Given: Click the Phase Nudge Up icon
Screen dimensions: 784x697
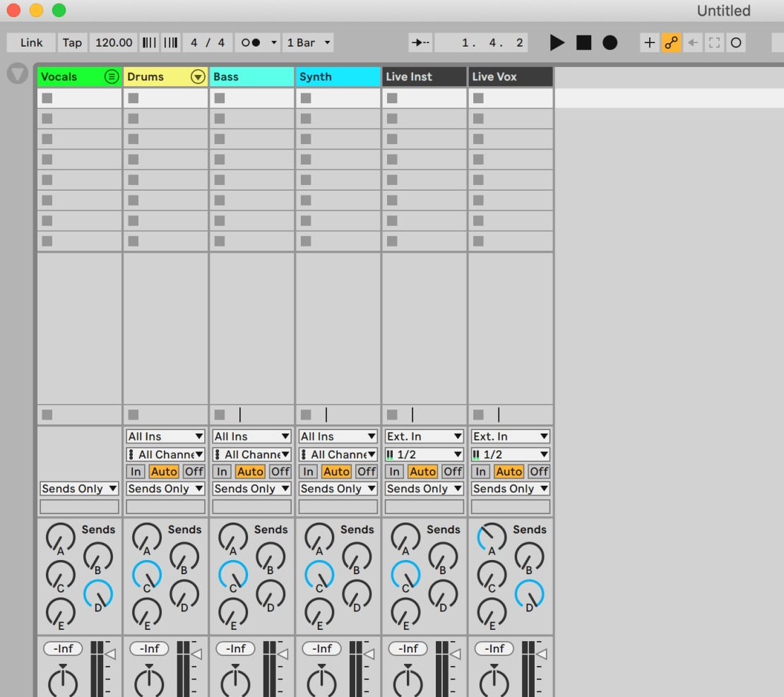Looking at the screenshot, I should pos(170,42).
